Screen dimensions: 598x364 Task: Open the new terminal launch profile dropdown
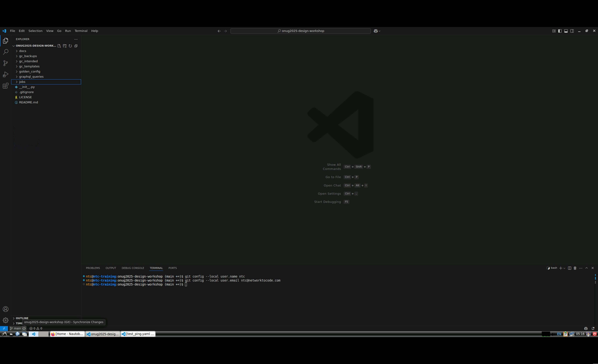pos(565,268)
